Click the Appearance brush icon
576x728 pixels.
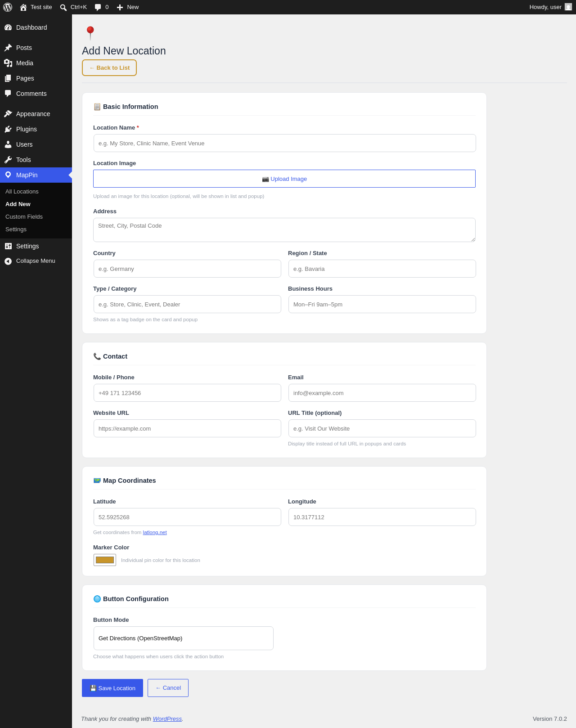[x=8, y=114]
